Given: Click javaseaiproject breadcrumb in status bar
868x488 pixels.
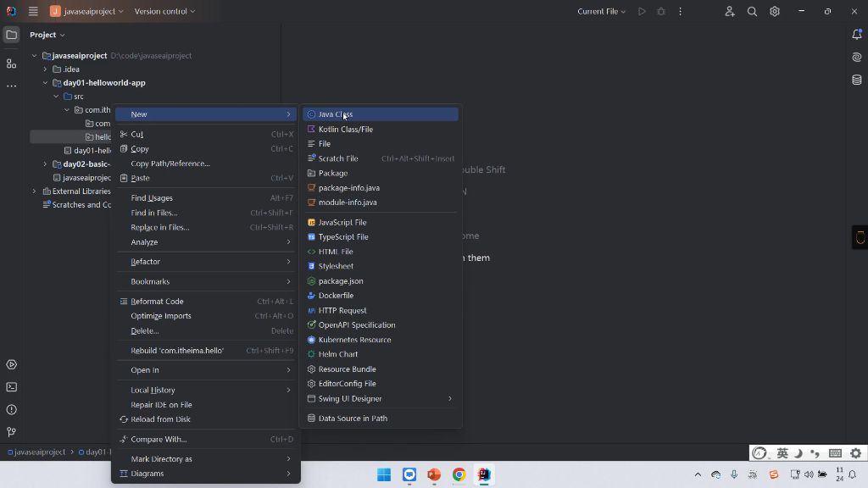Looking at the screenshot, I should [x=36, y=452].
